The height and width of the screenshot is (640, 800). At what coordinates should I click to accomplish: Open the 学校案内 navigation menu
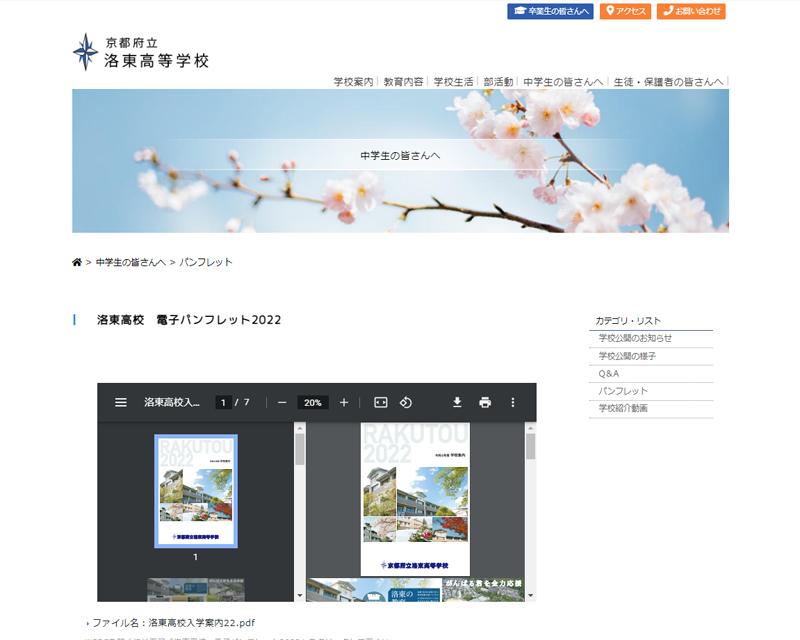[353, 81]
